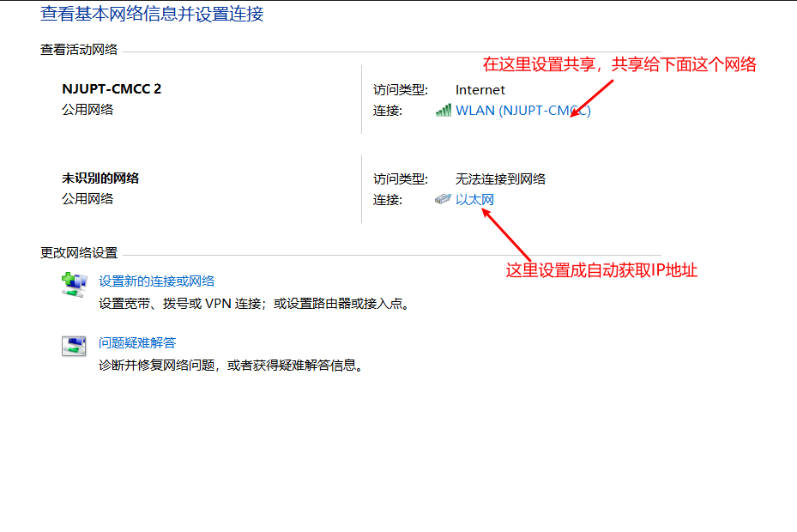Click the 访问类型 label next to 无法连接到网络
This screenshot has width=797, height=532.
point(401,178)
